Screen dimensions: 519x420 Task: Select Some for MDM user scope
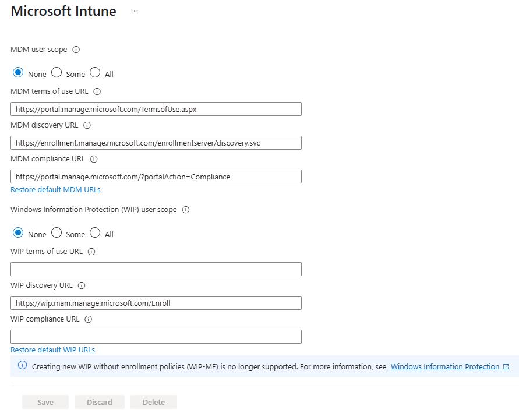click(x=57, y=72)
